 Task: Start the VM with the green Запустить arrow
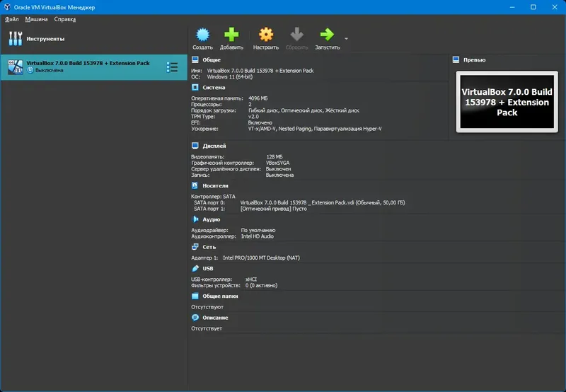(327, 35)
